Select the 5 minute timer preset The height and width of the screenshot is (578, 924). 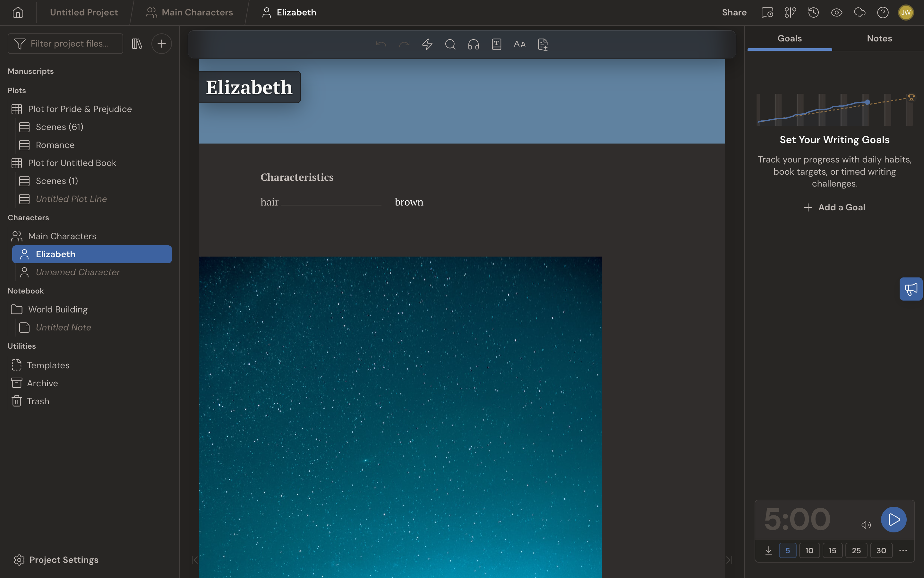787,550
